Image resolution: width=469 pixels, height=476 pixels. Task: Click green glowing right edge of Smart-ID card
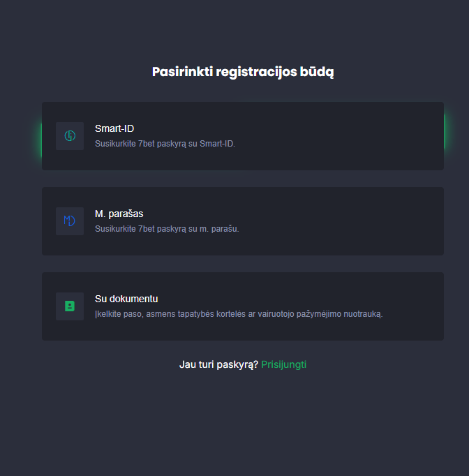(446, 132)
